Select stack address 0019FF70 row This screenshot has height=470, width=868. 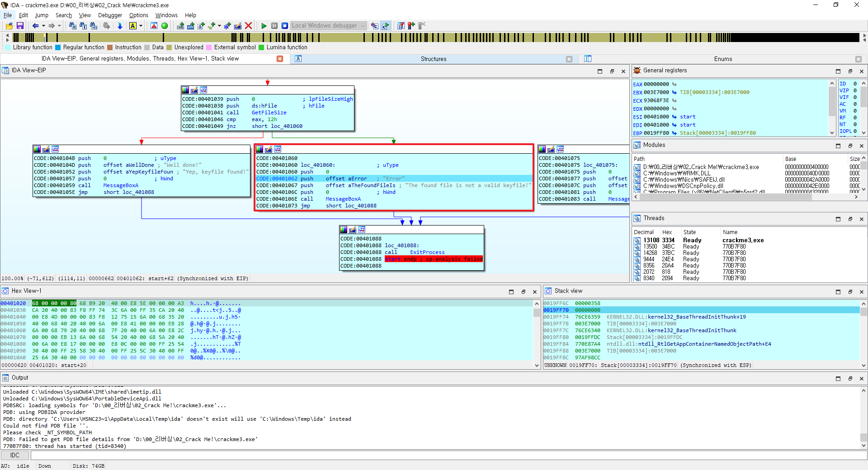[701, 310]
